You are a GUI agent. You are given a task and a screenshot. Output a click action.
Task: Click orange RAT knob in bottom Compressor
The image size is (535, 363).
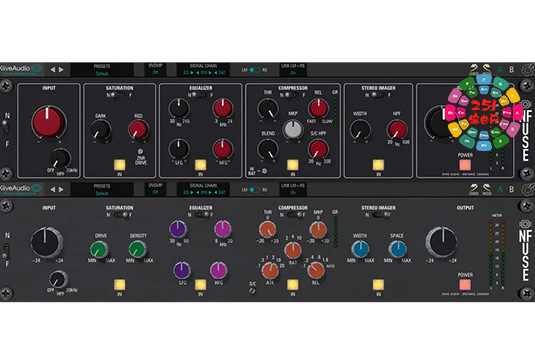tap(292, 250)
